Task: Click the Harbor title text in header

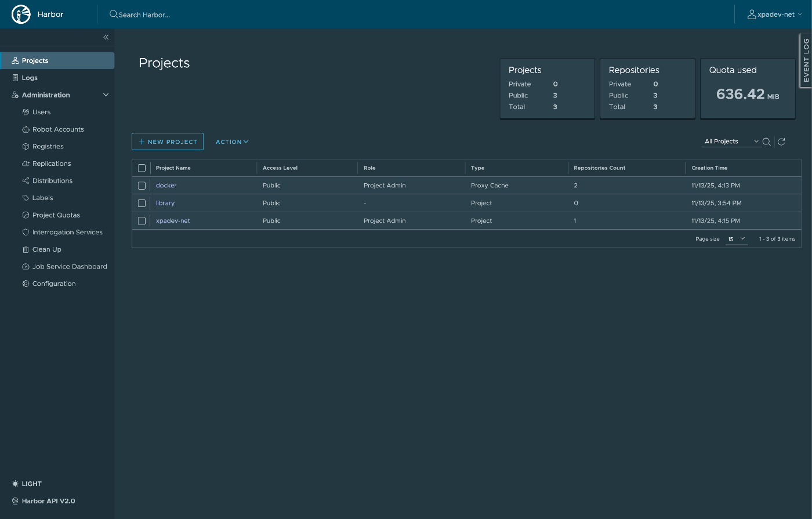Action: [x=50, y=14]
